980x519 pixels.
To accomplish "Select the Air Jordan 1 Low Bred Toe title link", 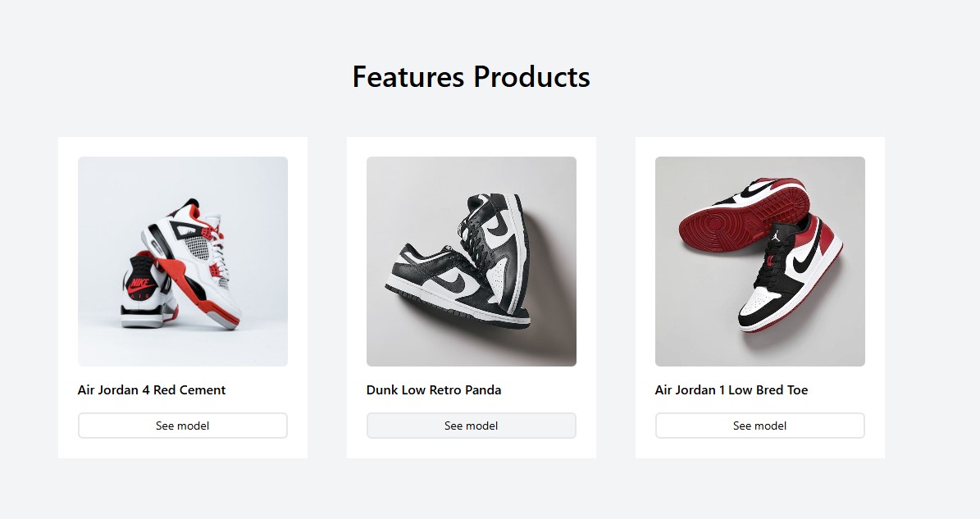I will [732, 390].
